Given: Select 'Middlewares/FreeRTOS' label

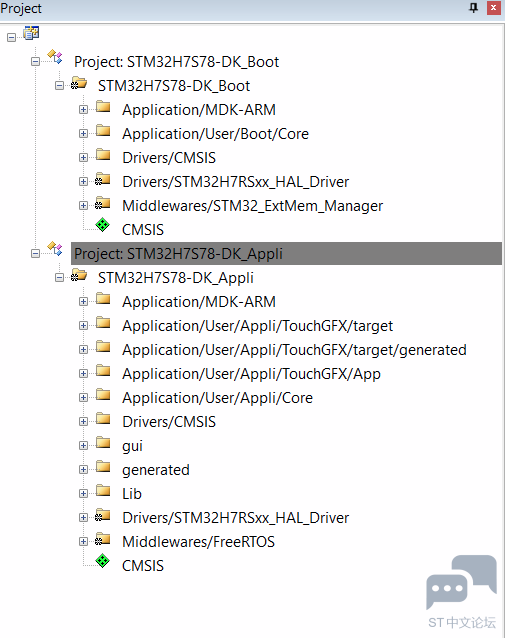Looking at the screenshot, I should coord(198,542).
